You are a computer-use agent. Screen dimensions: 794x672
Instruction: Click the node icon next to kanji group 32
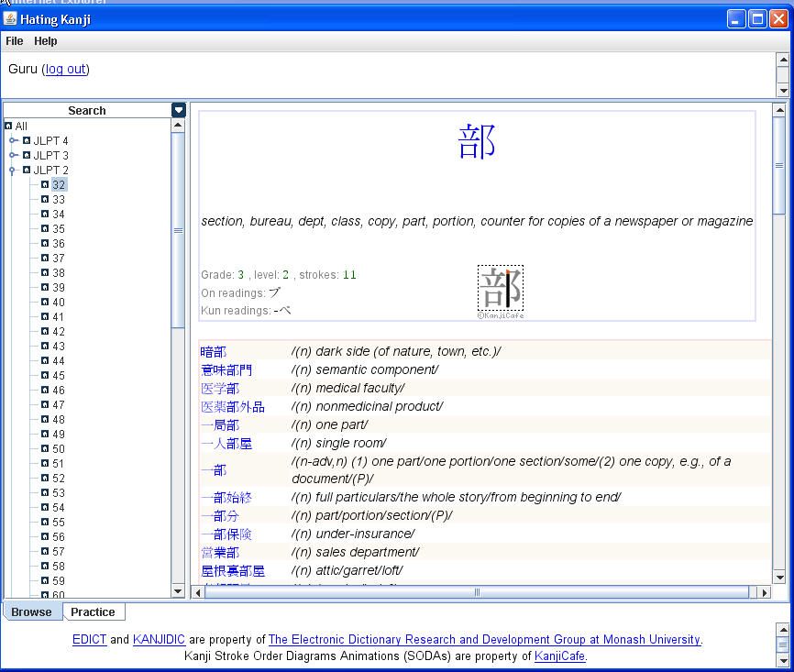pos(44,184)
